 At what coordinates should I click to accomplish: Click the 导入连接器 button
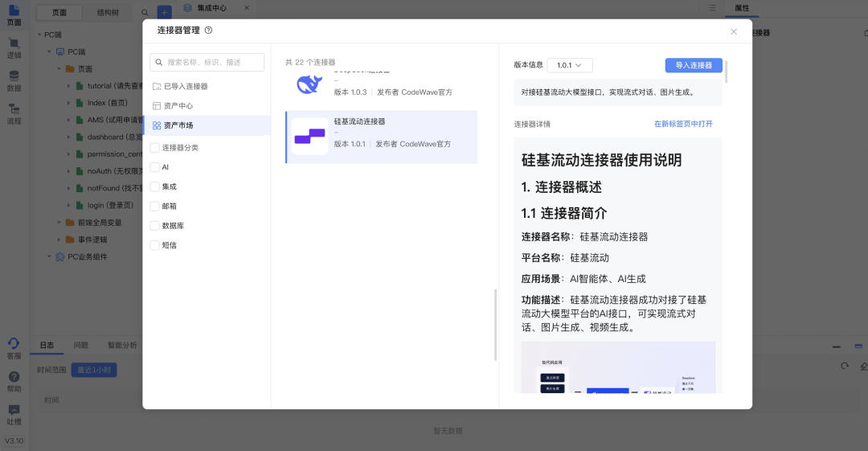pos(694,65)
